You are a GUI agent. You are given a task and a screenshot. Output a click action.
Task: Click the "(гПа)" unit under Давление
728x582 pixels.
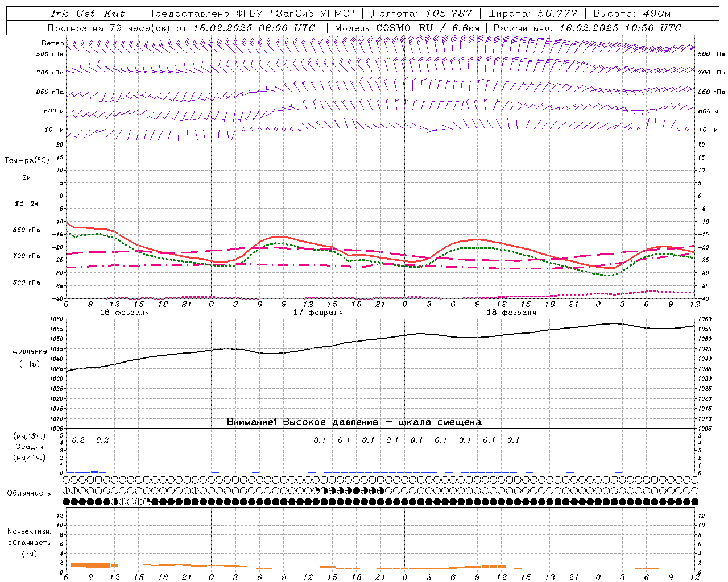pyautogui.click(x=30, y=364)
